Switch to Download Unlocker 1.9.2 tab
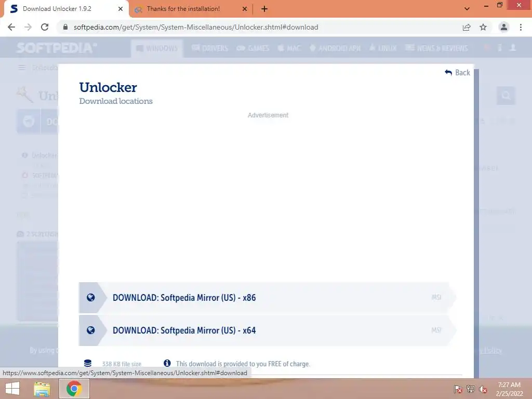Image resolution: width=532 pixels, height=399 pixels. [65, 9]
